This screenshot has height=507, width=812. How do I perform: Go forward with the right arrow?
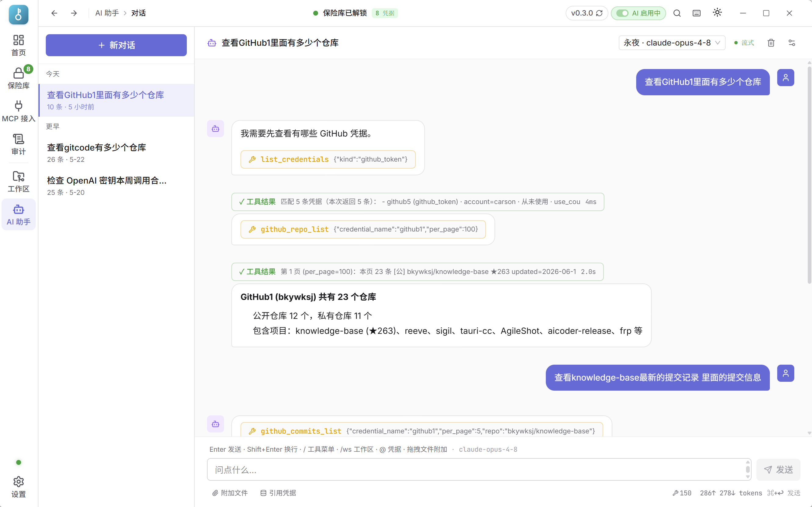[x=74, y=13]
